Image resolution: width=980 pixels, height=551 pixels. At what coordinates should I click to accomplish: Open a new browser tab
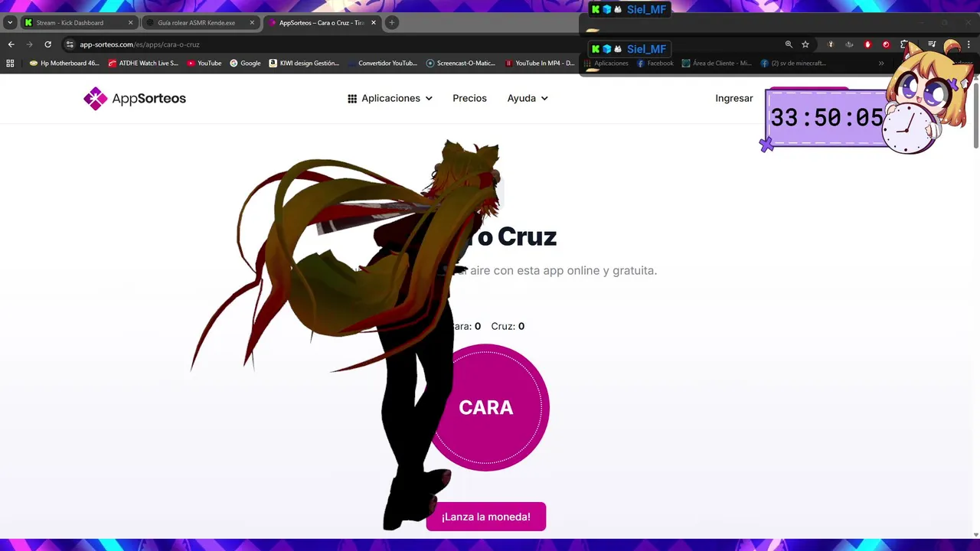pos(392,23)
